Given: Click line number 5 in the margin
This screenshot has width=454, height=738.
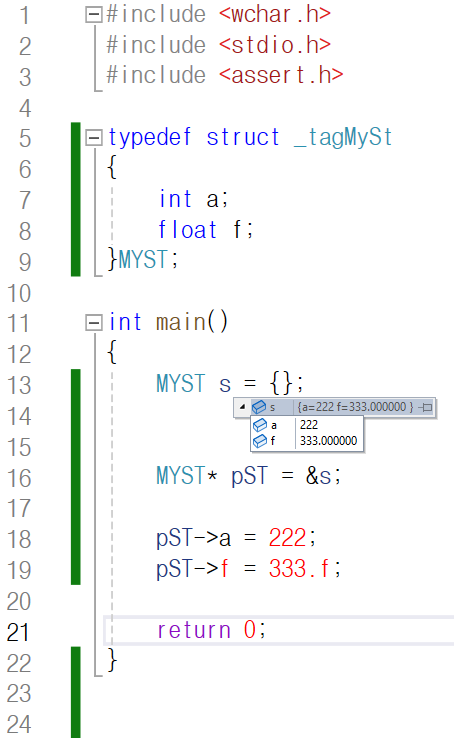Looking at the screenshot, I should pyautogui.click(x=24, y=139).
